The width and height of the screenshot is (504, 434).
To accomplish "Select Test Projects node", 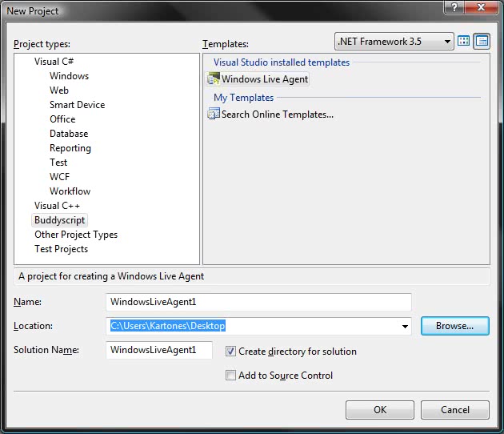I will click(61, 249).
